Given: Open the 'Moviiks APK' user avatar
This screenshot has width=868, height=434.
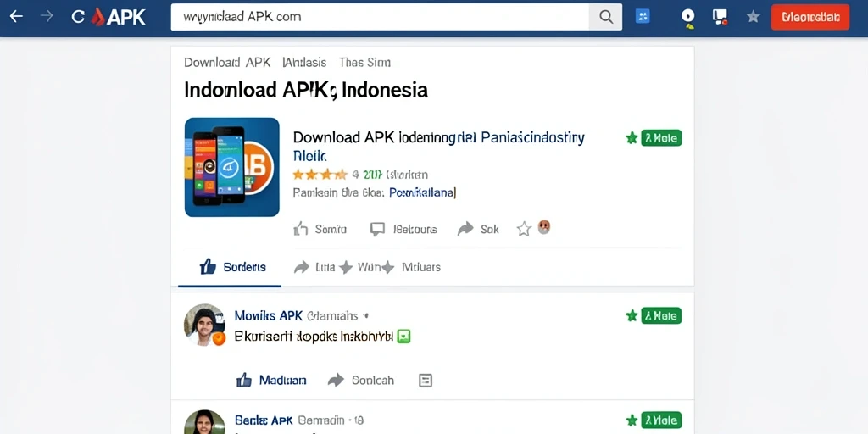Looking at the screenshot, I should coord(204,325).
